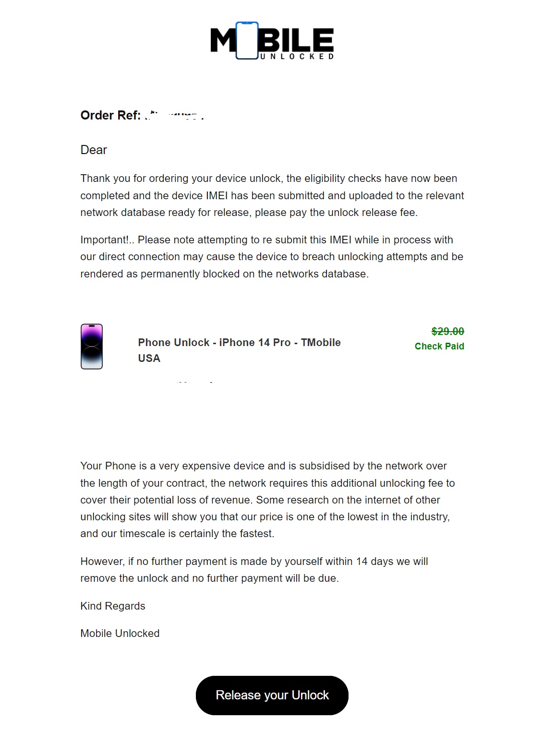Click the Check Paid status label
542x756 pixels.
pos(439,346)
